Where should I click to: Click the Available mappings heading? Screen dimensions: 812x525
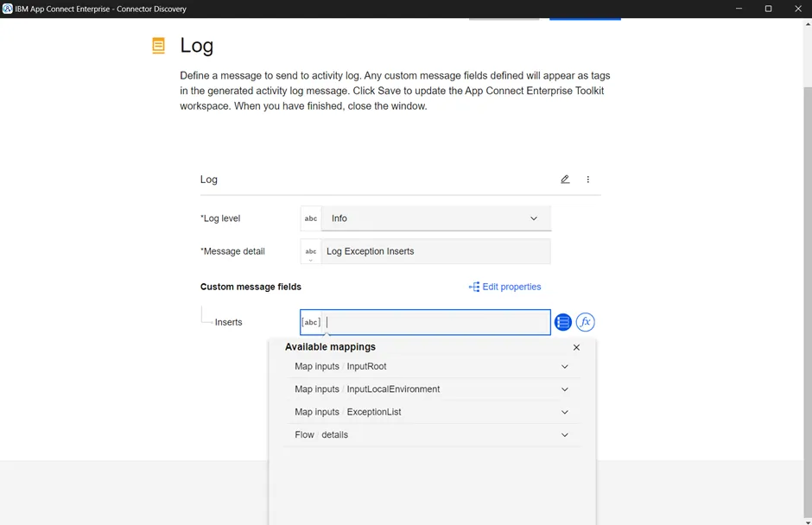pos(330,347)
